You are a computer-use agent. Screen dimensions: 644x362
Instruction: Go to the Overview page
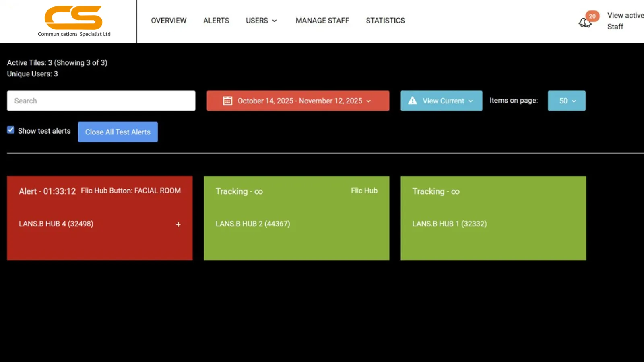(169, 21)
